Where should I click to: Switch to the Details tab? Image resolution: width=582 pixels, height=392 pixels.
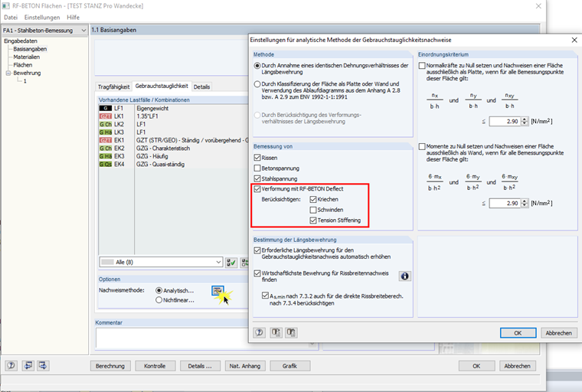point(201,87)
